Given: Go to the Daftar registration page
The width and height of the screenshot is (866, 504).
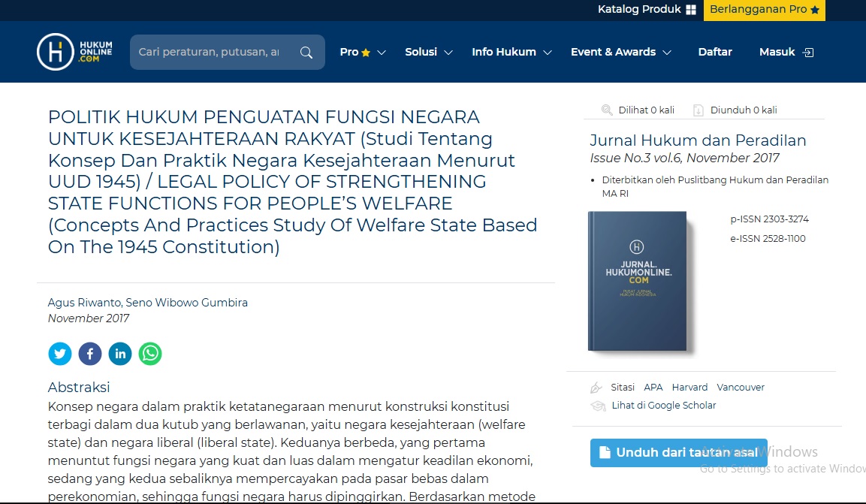Looking at the screenshot, I should click(x=715, y=53).
